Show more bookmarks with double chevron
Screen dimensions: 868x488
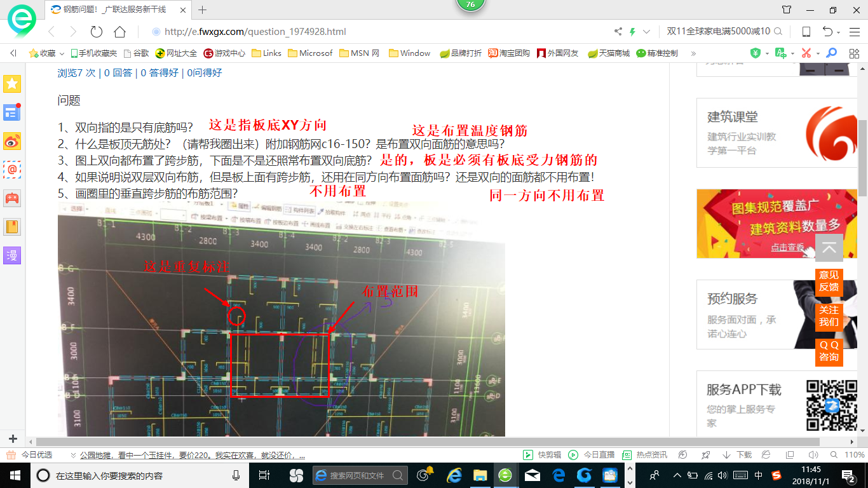tap(693, 53)
